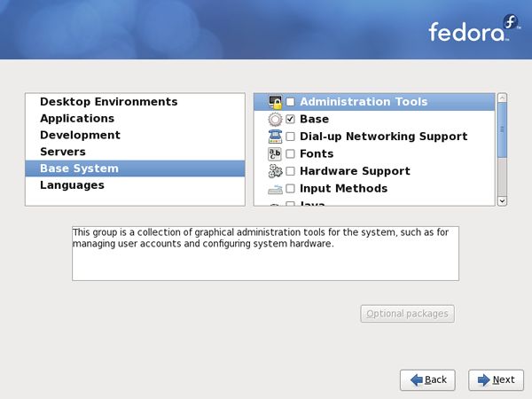The height and width of the screenshot is (399, 532).
Task: Toggle the Input Methods checkbox
Action: pyautogui.click(x=291, y=188)
